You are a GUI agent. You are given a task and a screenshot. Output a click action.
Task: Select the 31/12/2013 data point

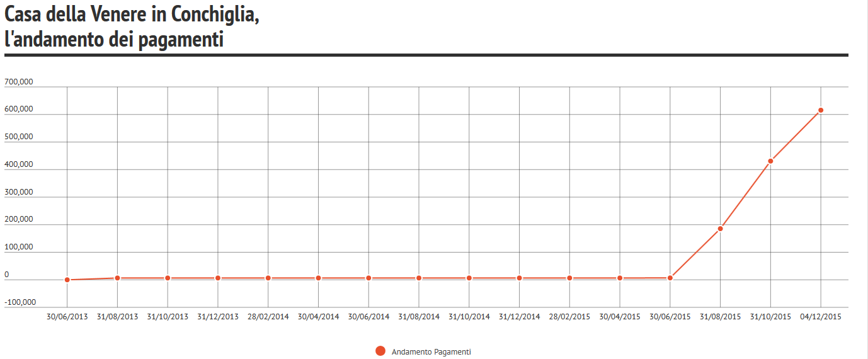point(218,278)
